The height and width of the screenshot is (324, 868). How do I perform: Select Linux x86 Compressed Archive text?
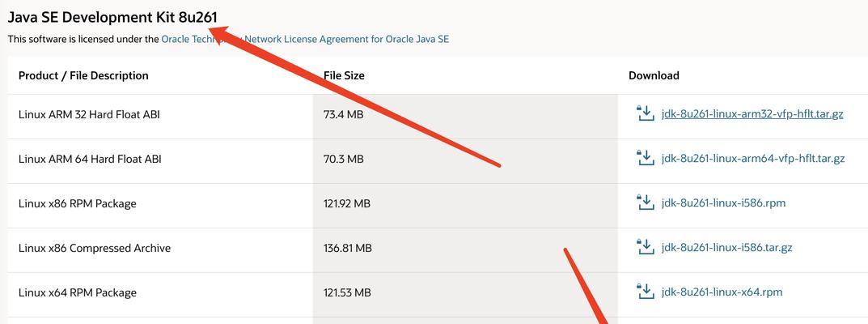point(94,248)
